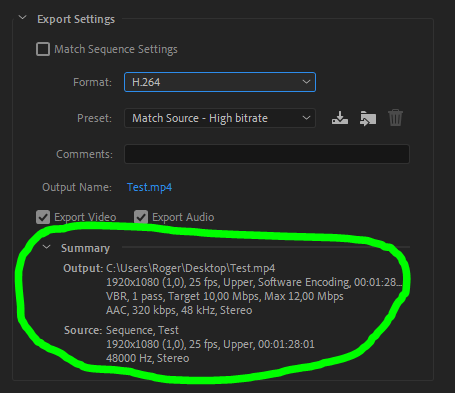This screenshot has height=393, width=455.
Task: Open the Preset dropdown for Match Source
Action: point(220,118)
